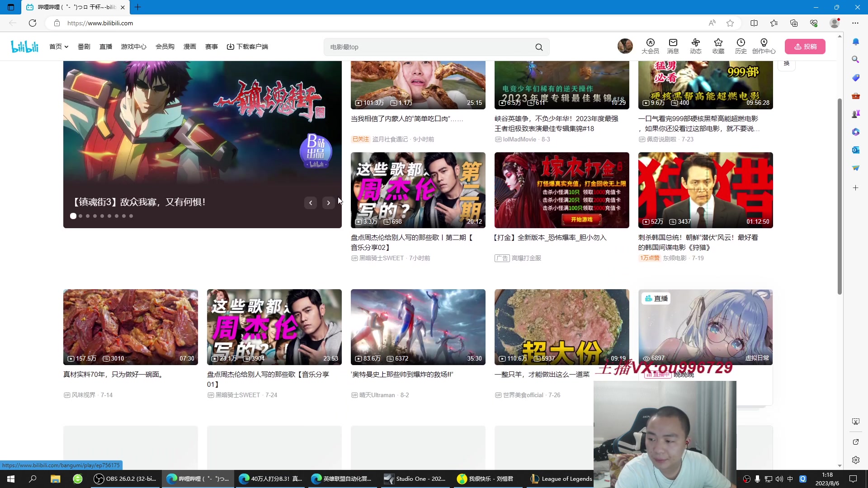
Task: Select the first carousel indicator dot
Action: (73, 216)
